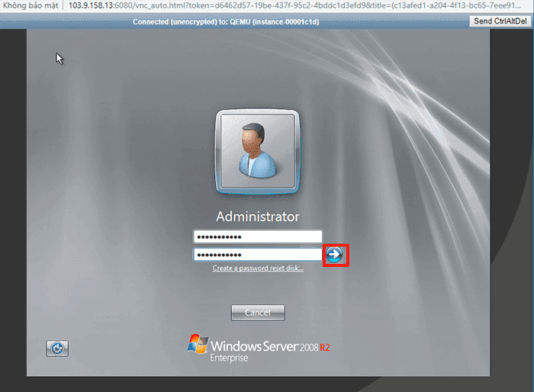Click the Connected (unencrypted) to: QEMU status text
The width and height of the screenshot is (534, 392).
click(226, 22)
